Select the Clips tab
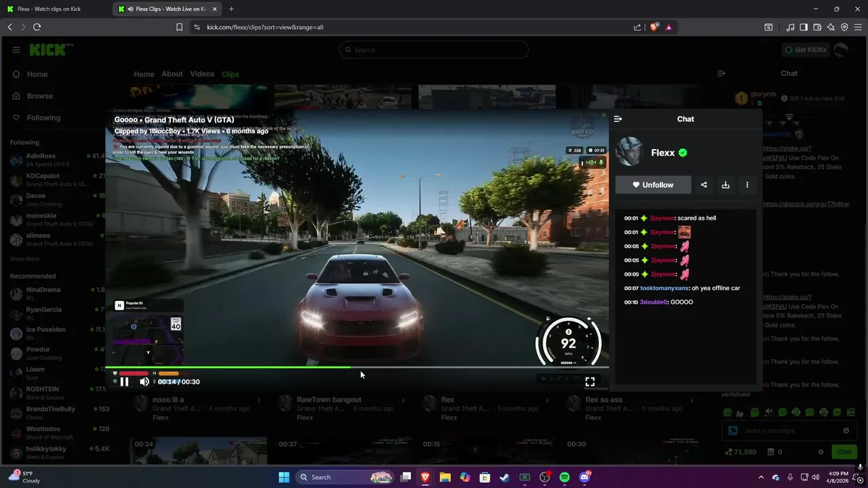The image size is (868, 488). pyautogui.click(x=231, y=74)
